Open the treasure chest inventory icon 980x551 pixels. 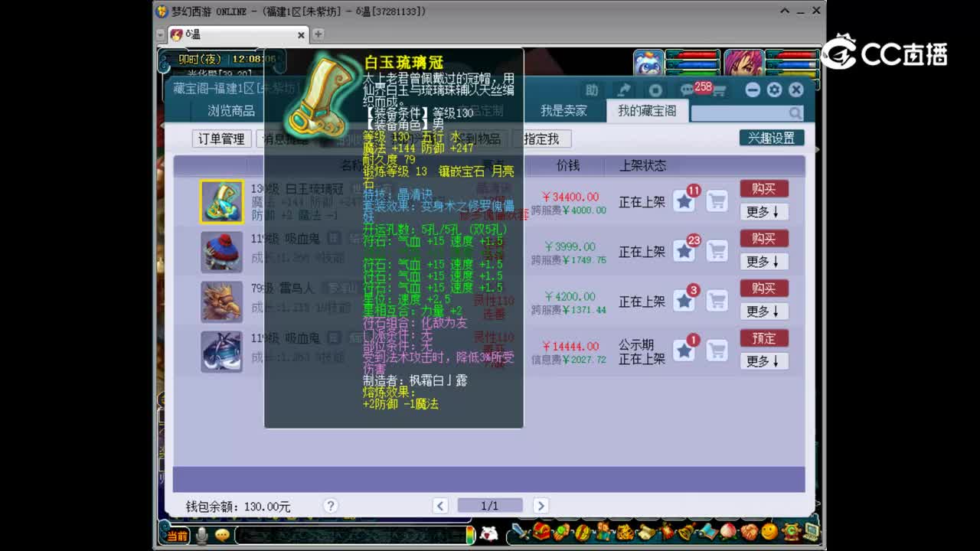(541, 531)
